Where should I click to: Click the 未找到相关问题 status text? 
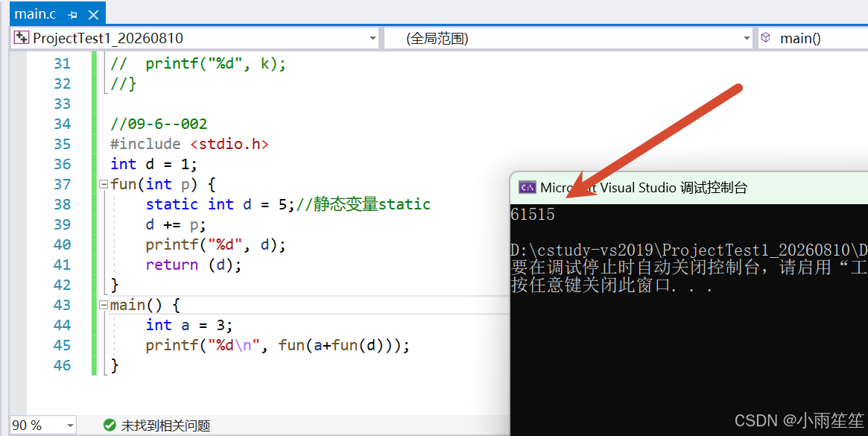165,426
